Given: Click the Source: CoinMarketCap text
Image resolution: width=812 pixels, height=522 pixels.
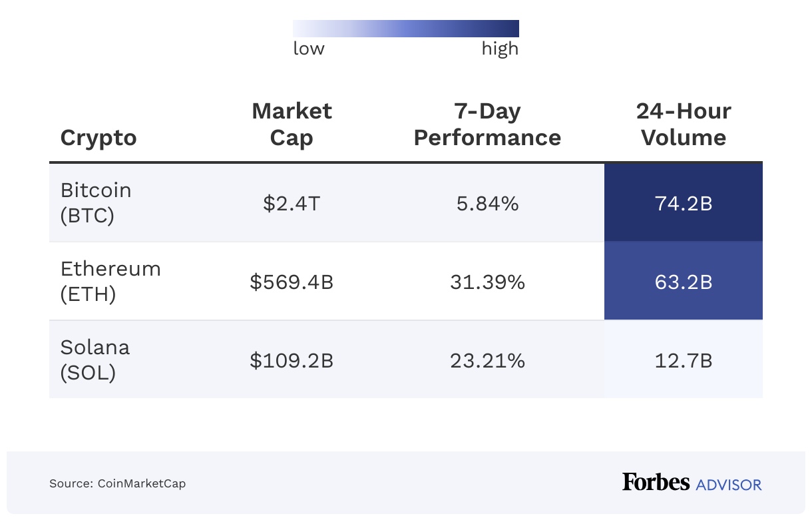Looking at the screenshot, I should [x=117, y=483].
